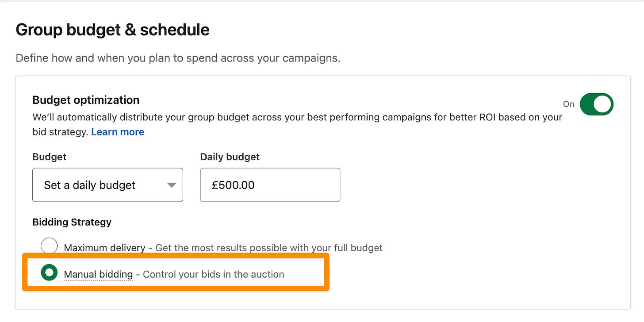Click the gray arrow in Budget selector
644x322 pixels.
coord(172,185)
